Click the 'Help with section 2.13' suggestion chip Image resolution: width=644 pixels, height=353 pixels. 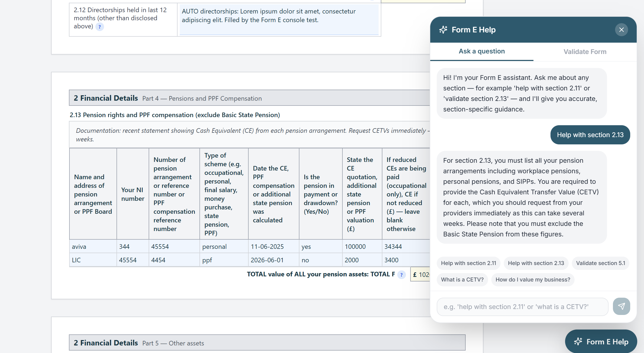tap(536, 263)
